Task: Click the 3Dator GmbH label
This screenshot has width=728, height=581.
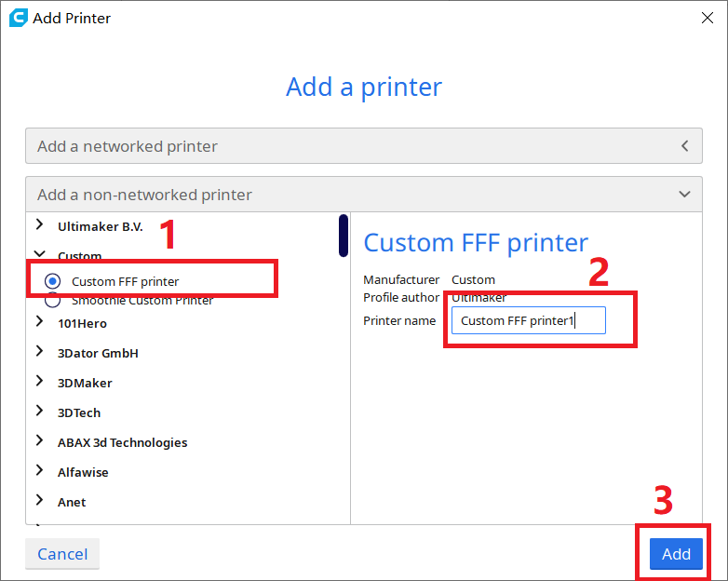Action: tap(98, 353)
